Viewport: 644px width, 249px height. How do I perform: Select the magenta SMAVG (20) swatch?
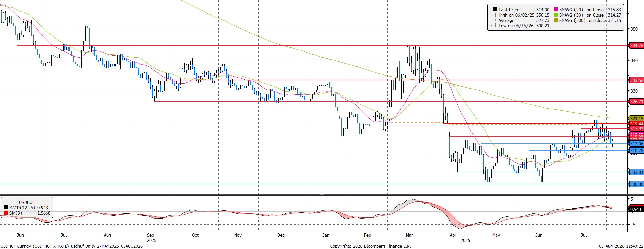tap(556, 9)
